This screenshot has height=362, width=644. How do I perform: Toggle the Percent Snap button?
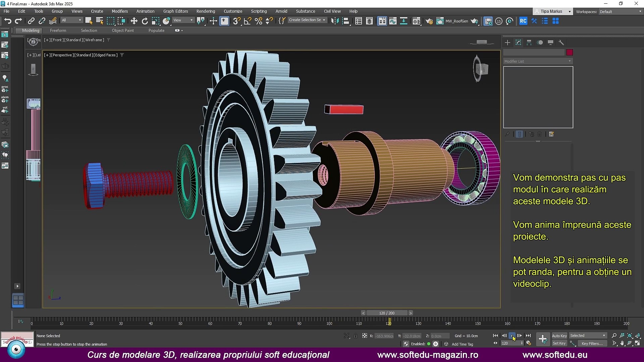pos(258,21)
